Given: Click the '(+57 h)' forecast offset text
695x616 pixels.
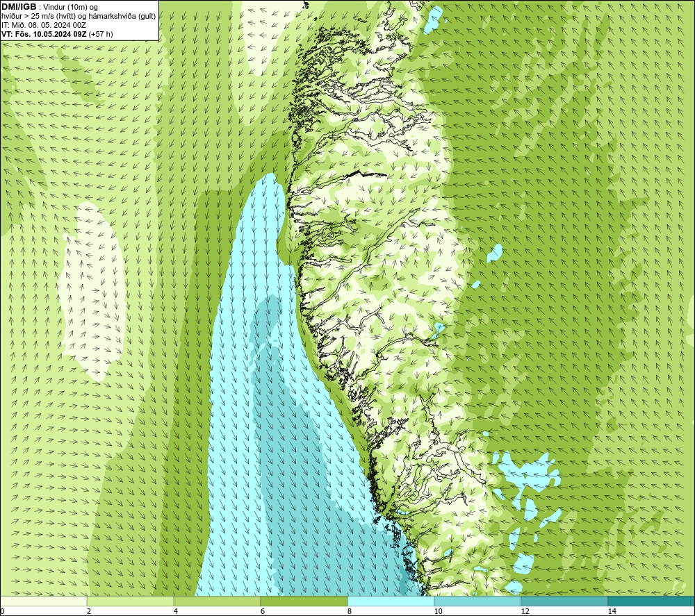Looking at the screenshot, I should coord(101,34).
